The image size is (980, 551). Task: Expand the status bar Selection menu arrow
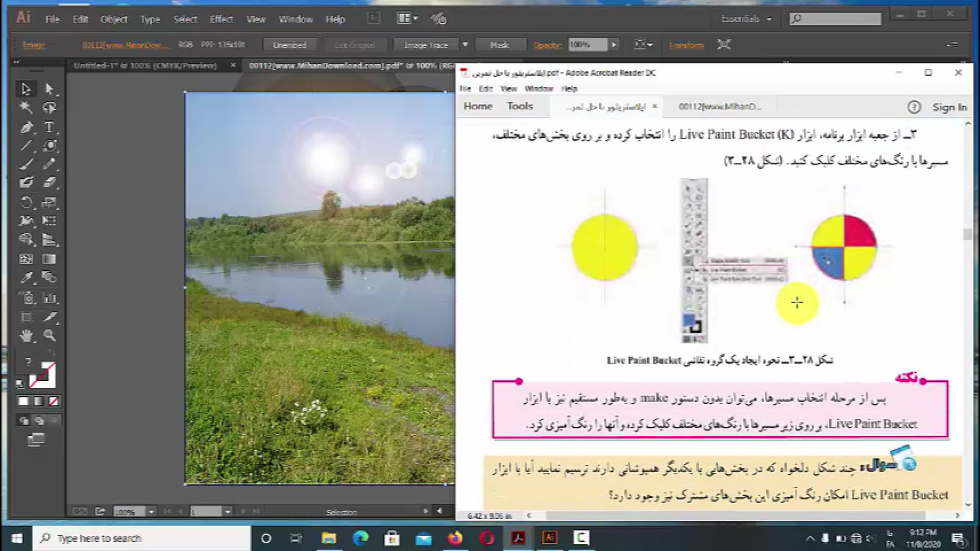(x=425, y=511)
